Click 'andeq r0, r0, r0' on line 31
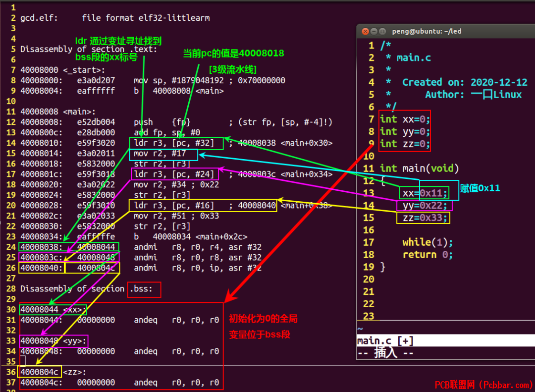This screenshot has height=392, width=535. coord(176,320)
